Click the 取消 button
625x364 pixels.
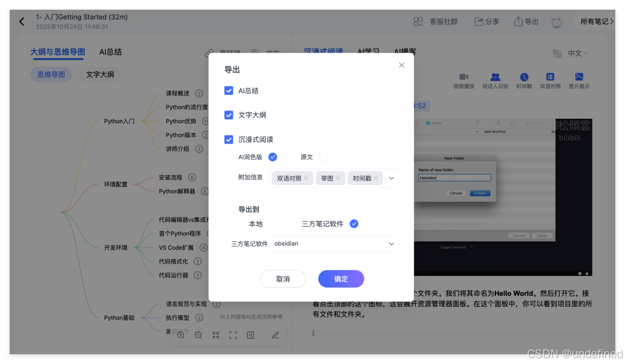click(283, 279)
